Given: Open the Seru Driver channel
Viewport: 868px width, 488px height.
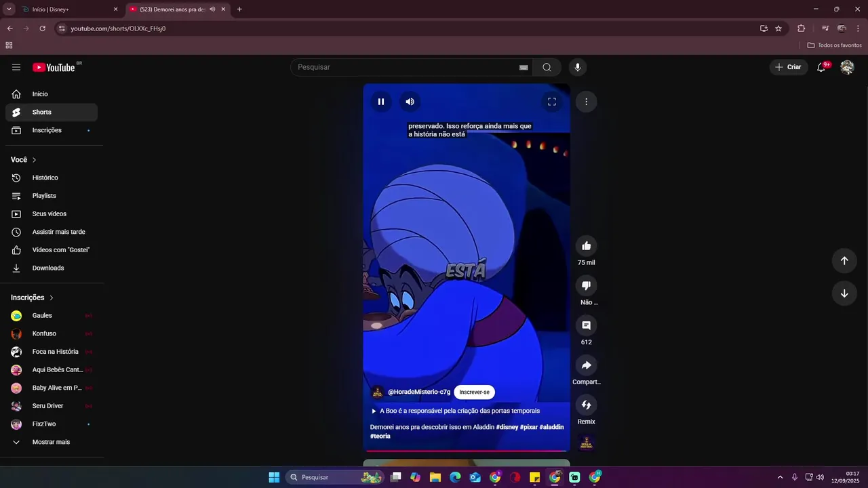Looking at the screenshot, I should (52, 406).
